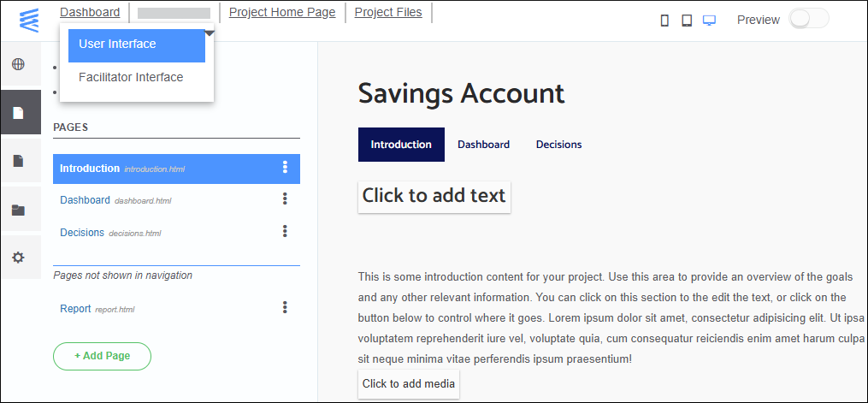Image resolution: width=868 pixels, height=403 pixels.
Task: Click Dashboard link in top bar
Action: (90, 12)
